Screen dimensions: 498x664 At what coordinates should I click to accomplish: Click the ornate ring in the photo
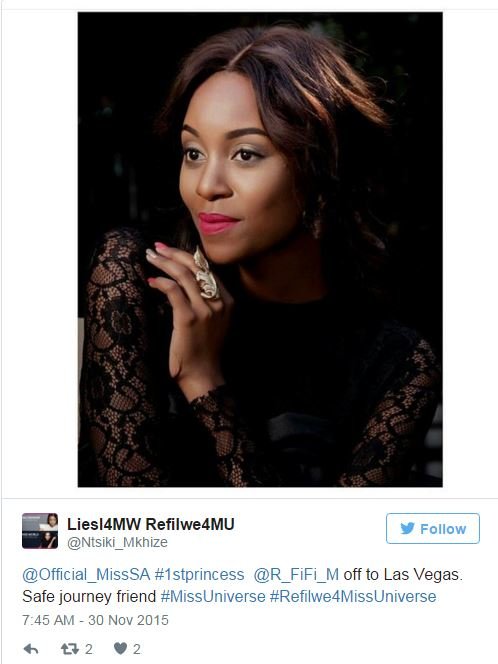click(x=205, y=274)
